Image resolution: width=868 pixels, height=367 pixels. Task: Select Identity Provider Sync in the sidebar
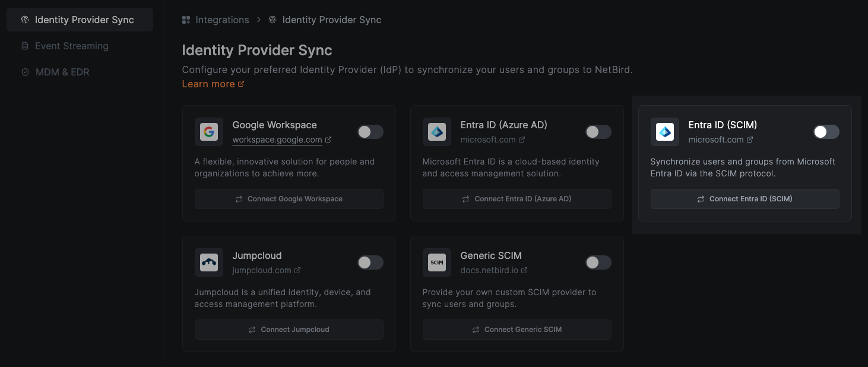click(80, 20)
